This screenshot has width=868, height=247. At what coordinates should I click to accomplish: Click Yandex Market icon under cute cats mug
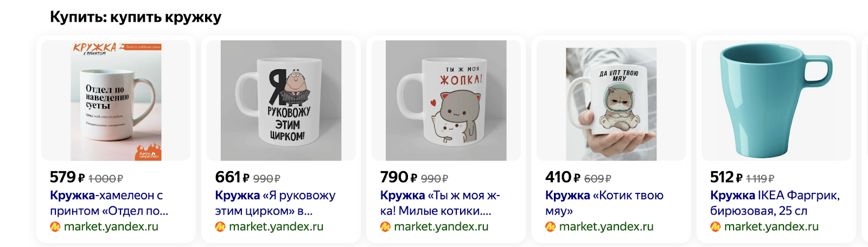tap(385, 226)
